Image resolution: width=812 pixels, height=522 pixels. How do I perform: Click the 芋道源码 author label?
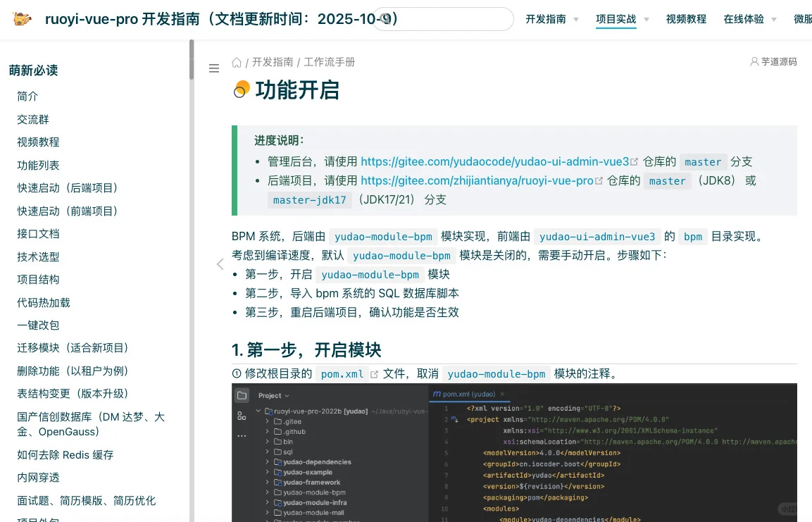(779, 61)
